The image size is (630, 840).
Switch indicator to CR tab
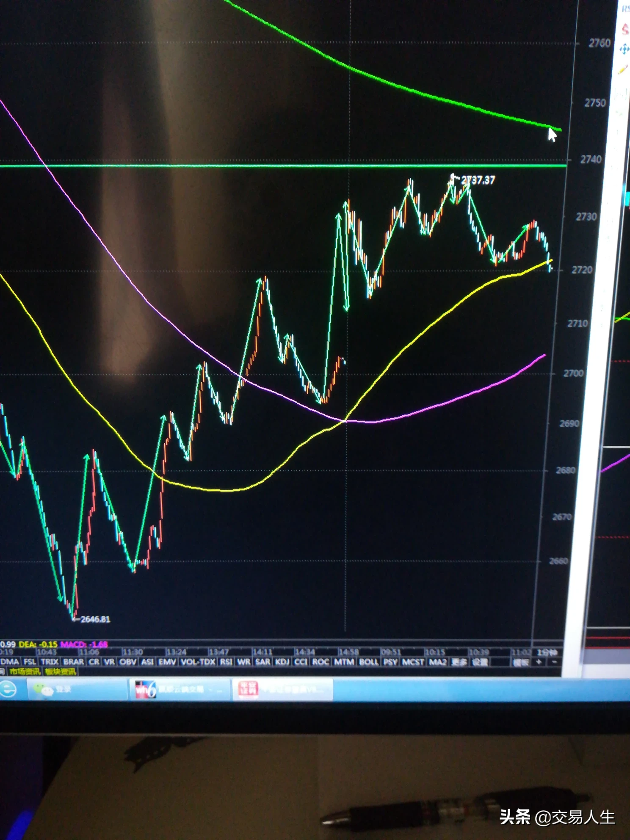click(x=94, y=662)
